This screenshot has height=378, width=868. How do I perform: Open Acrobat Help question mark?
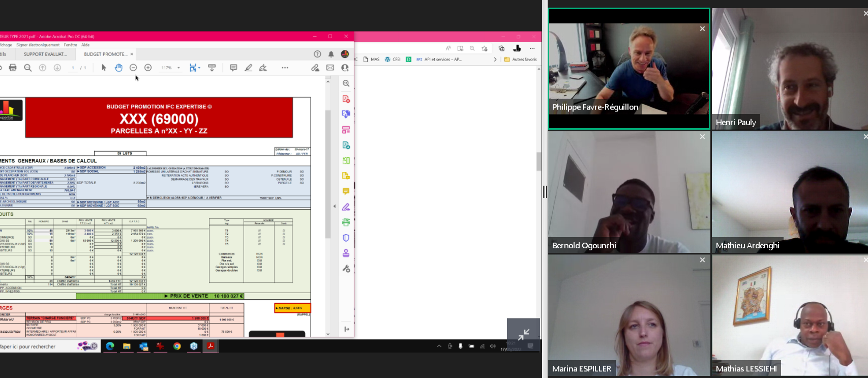point(317,54)
